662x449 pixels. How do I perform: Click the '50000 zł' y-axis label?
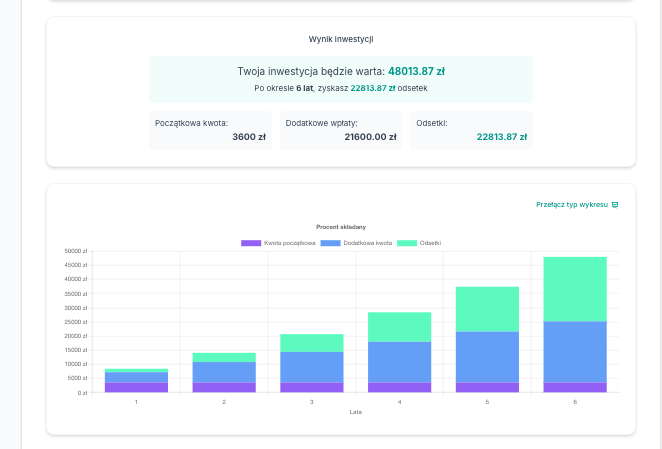[x=76, y=251]
